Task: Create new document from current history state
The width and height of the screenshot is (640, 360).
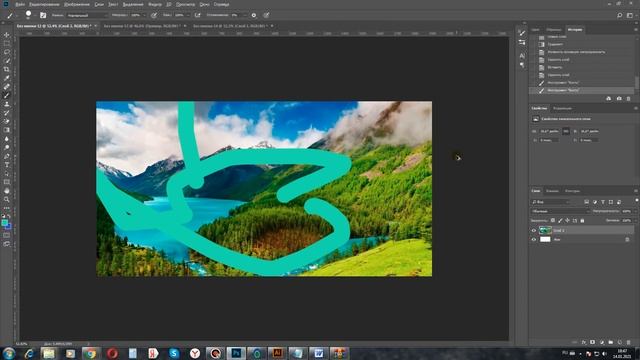Action: click(x=609, y=98)
